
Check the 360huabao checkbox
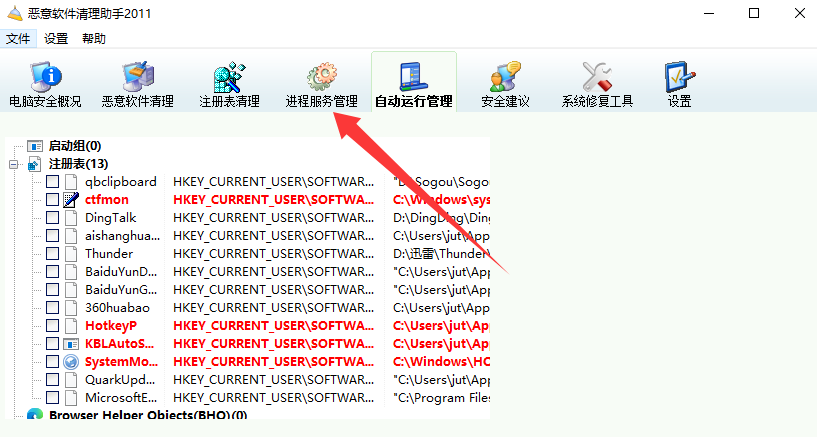(x=52, y=308)
